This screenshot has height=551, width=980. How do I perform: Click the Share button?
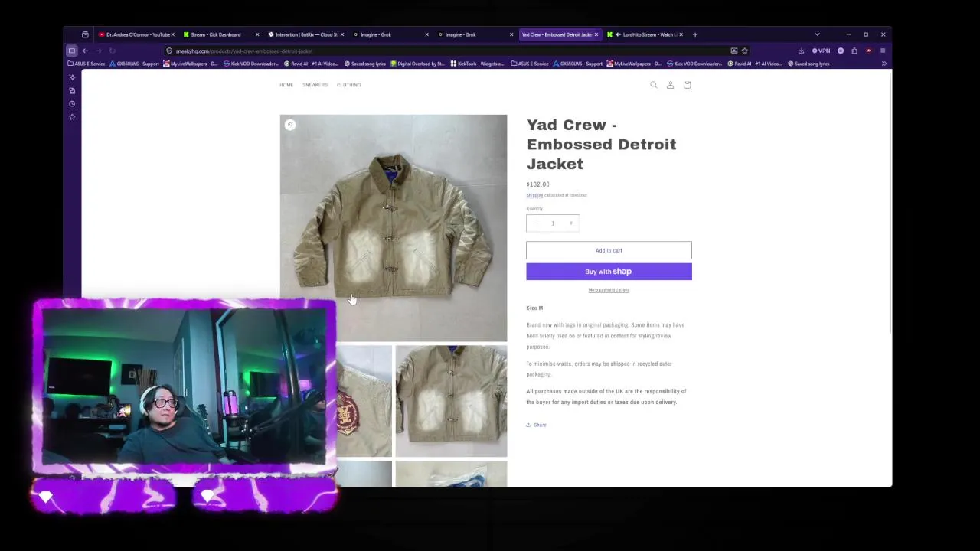pyautogui.click(x=537, y=425)
